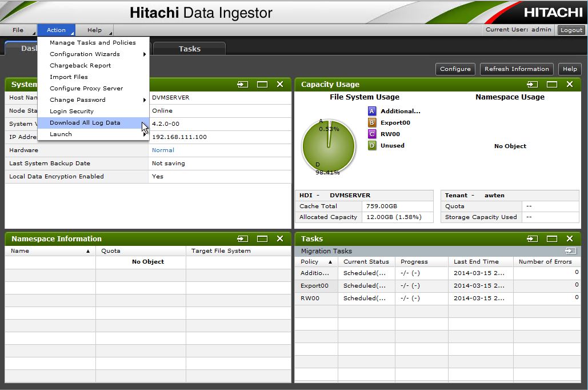Select Import Files menu entry
Viewport: 588px width, 390px height.
tap(93, 77)
